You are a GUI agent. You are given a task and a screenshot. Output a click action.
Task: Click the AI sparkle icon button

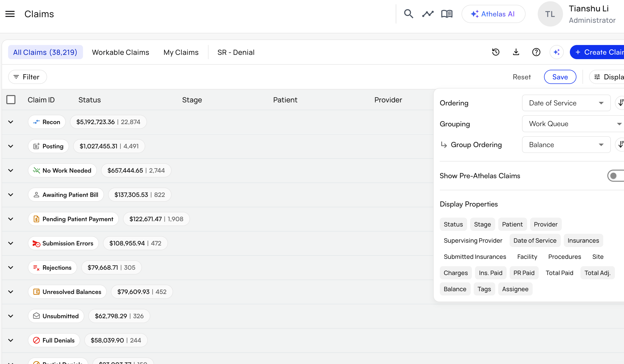(x=556, y=52)
